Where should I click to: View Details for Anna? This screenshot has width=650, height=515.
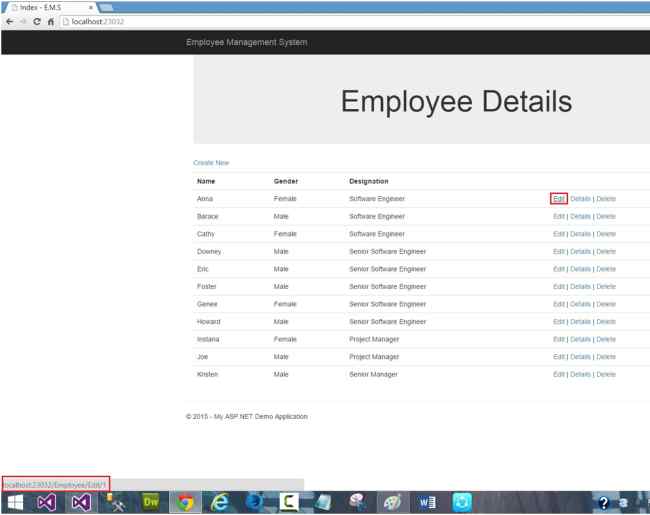(x=580, y=199)
